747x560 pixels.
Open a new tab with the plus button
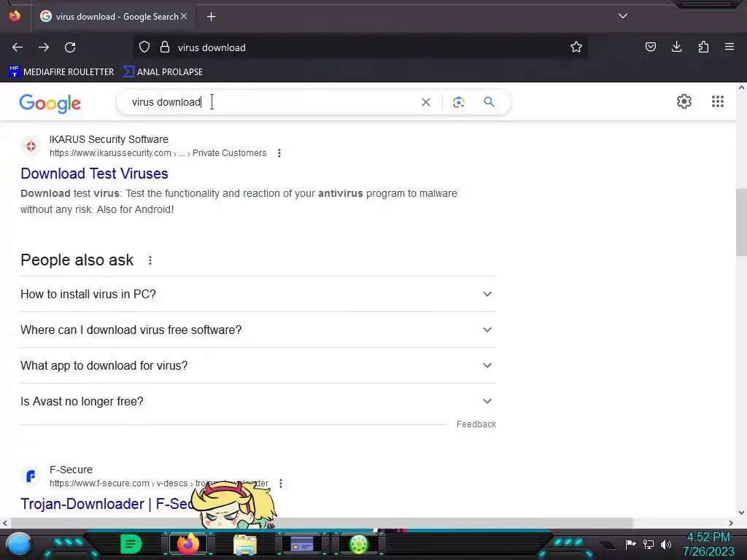click(x=211, y=17)
